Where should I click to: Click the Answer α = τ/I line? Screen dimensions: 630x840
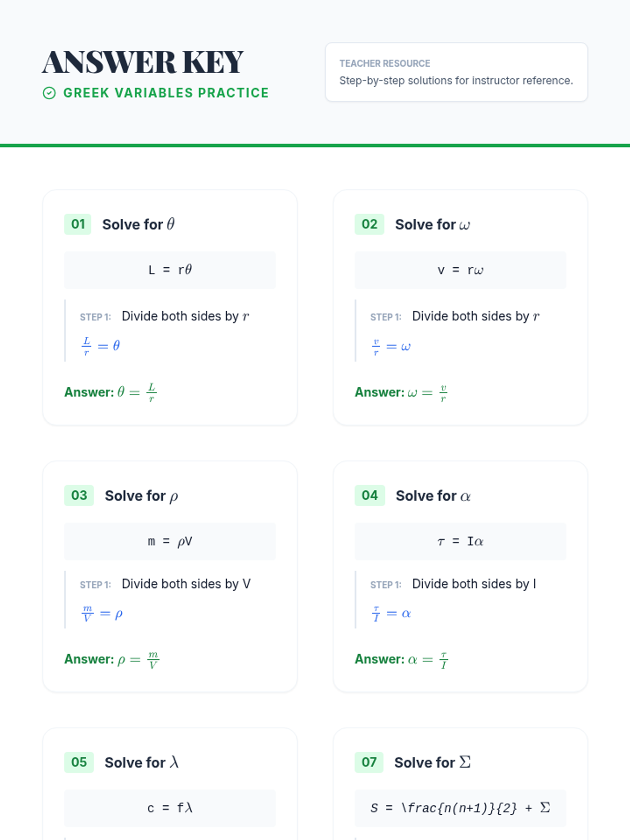[402, 659]
